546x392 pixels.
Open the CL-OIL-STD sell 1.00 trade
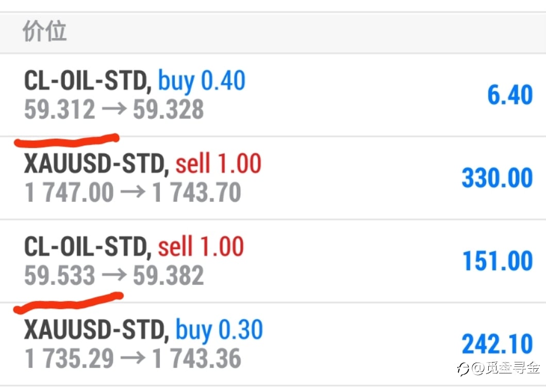273,260
